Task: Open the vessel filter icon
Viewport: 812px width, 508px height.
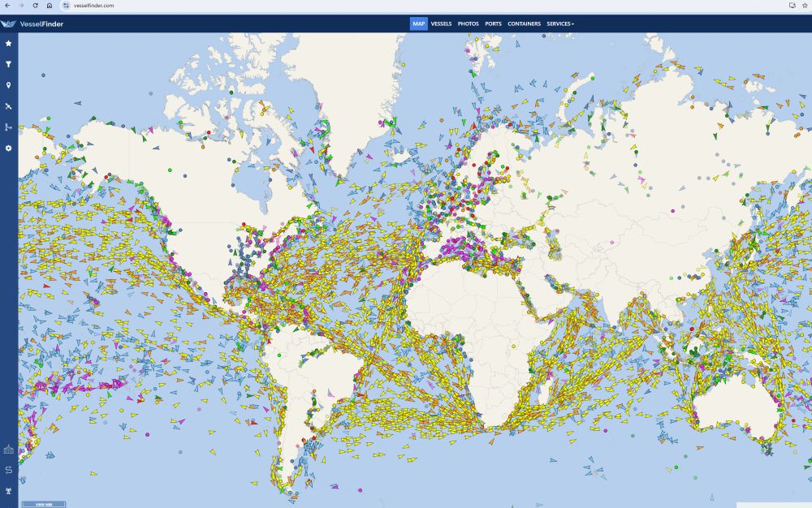Action: [8, 63]
